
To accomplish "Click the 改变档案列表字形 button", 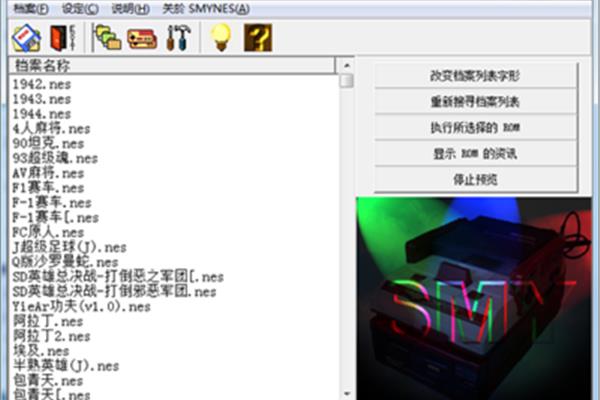I will 475,75.
